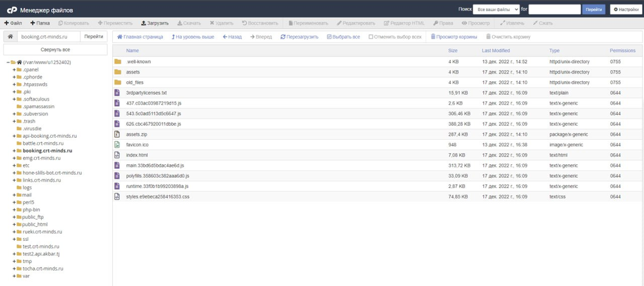Image resolution: width=644 pixels, height=286 pixels.
Task: Click blue Перейти search button
Action: point(594,10)
